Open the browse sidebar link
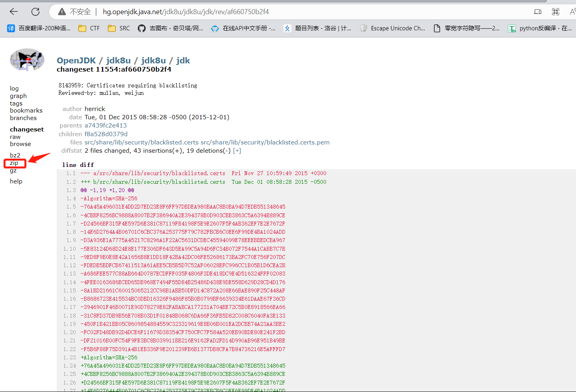576x392 pixels. coord(20,144)
